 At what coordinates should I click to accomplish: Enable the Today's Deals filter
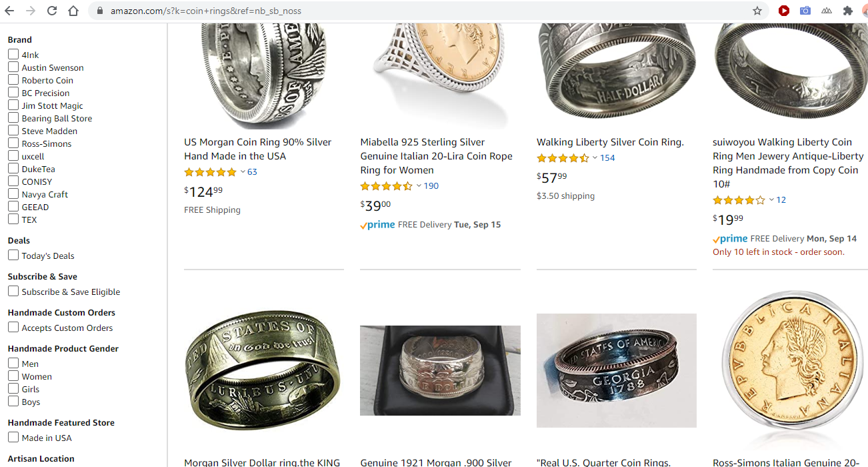pyautogui.click(x=13, y=256)
